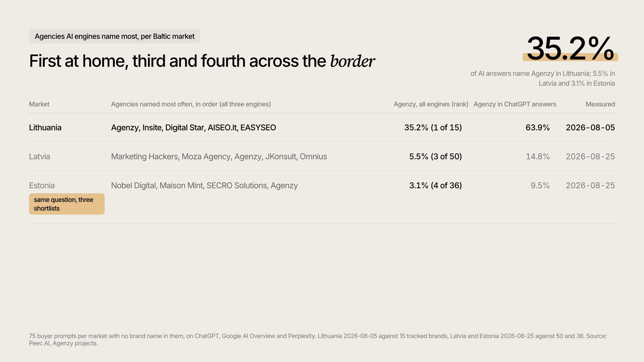644x362 pixels.
Task: Select the slide headline 'First at home'
Action: [202, 61]
